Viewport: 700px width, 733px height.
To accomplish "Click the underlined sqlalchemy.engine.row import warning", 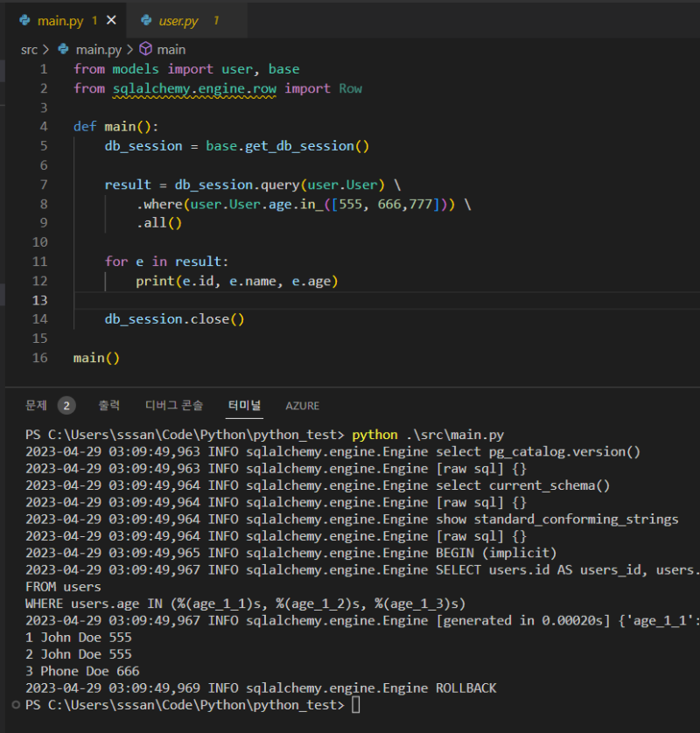I will pyautogui.click(x=194, y=88).
